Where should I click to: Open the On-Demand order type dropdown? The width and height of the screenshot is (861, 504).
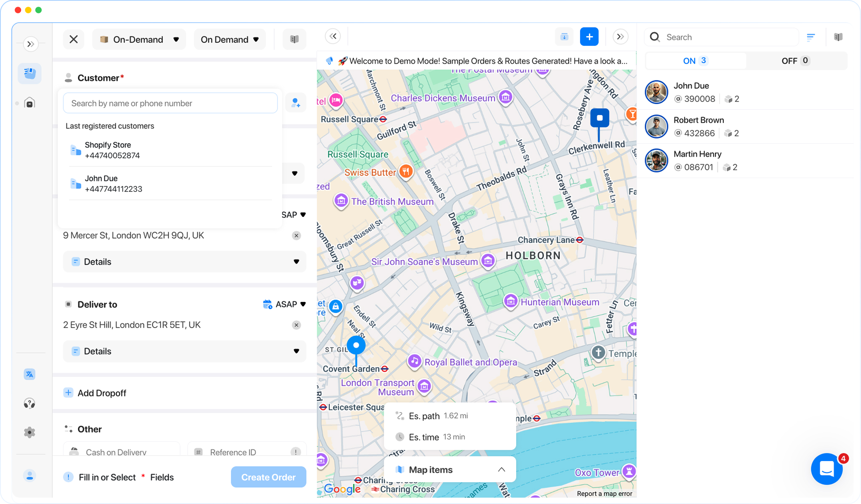click(139, 40)
